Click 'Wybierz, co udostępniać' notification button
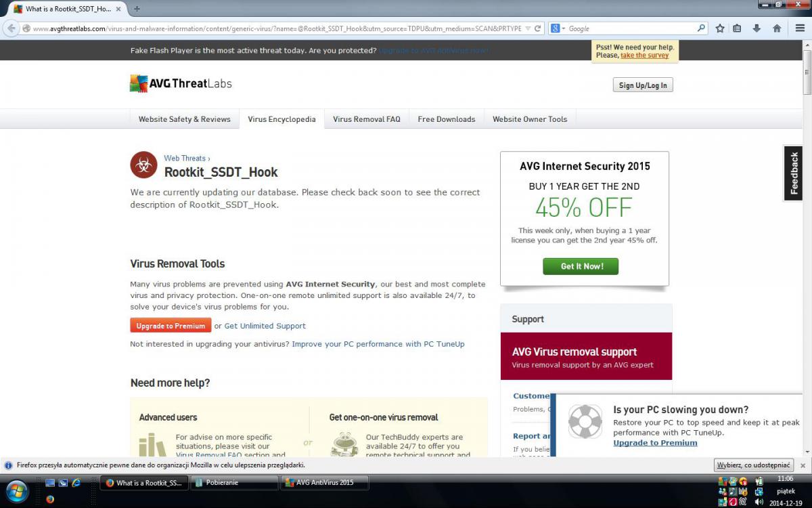 pyautogui.click(x=754, y=465)
